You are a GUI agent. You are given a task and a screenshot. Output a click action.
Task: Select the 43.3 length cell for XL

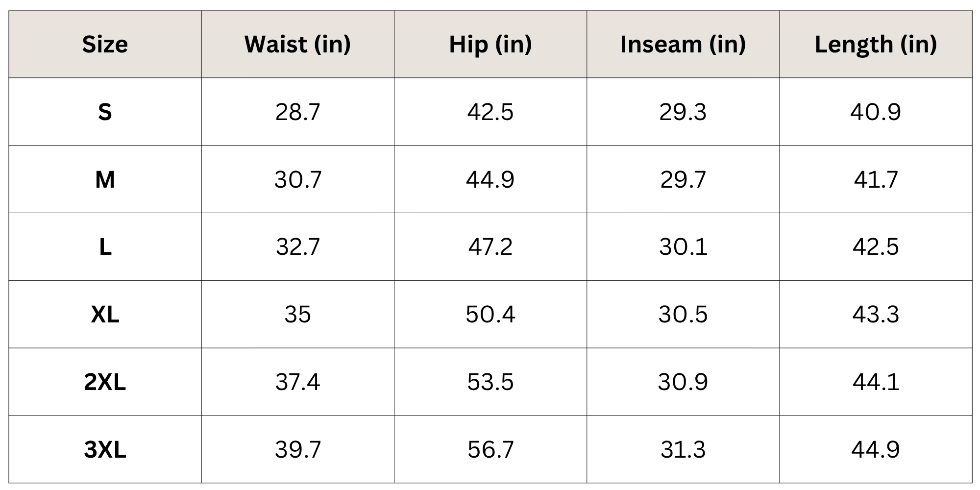876,314
